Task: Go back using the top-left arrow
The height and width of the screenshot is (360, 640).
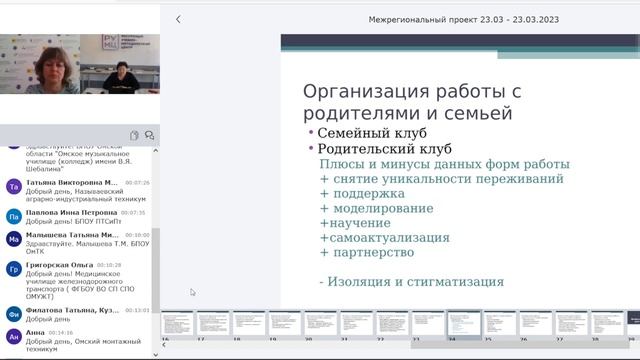Action: pos(178,19)
